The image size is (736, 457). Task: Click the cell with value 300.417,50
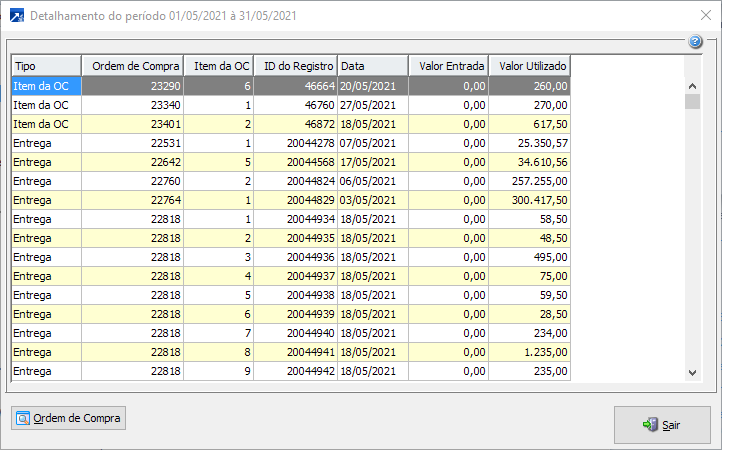(x=529, y=200)
